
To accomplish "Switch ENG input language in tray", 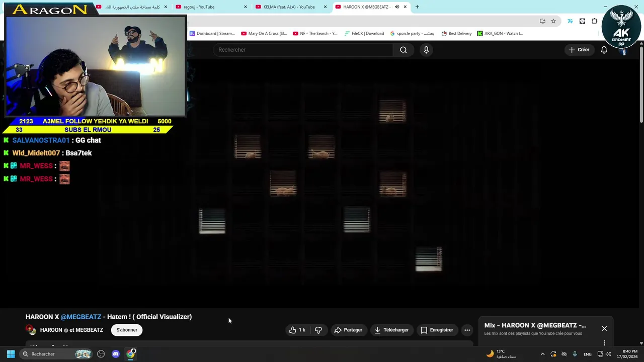I will pos(588,354).
